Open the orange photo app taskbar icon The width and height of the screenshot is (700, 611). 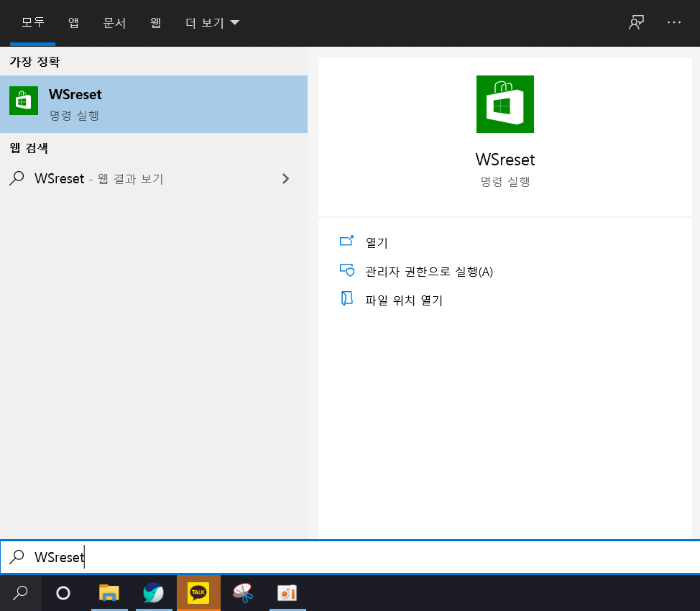point(287,593)
